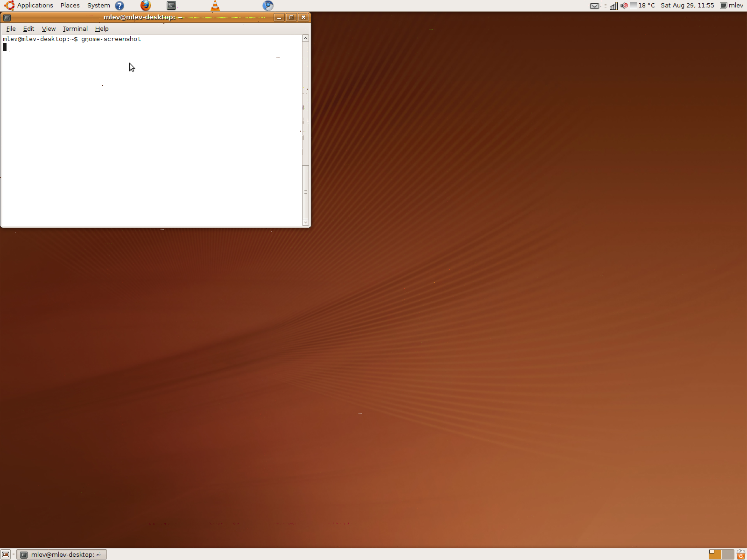Click the terminal scrollbar thumb
The width and height of the screenshot is (747, 560).
tap(306, 192)
